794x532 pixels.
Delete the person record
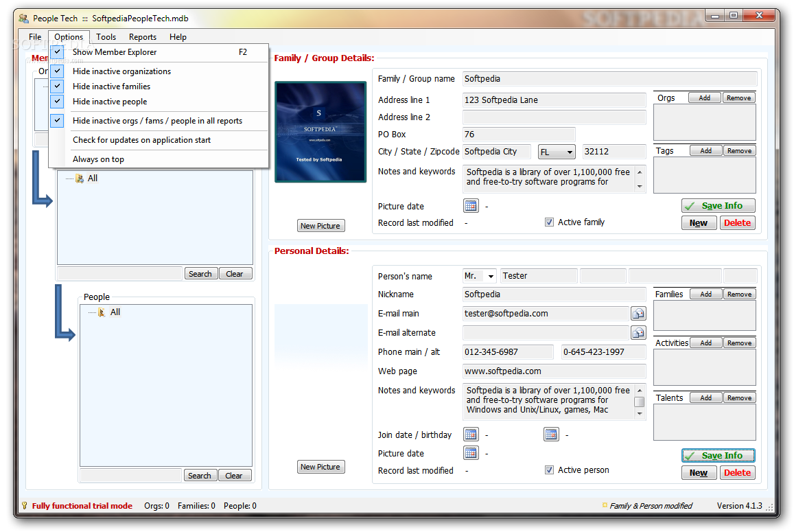pyautogui.click(x=737, y=473)
